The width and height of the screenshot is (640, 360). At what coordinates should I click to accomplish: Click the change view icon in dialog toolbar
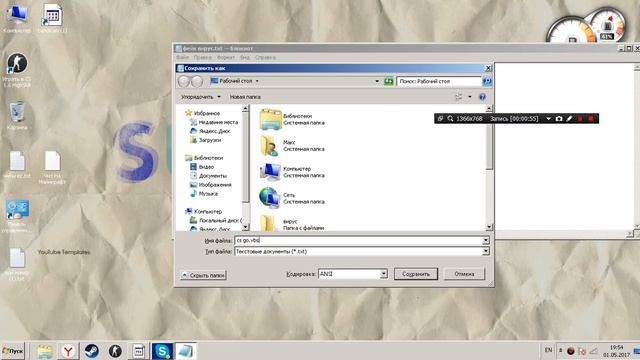tap(459, 97)
